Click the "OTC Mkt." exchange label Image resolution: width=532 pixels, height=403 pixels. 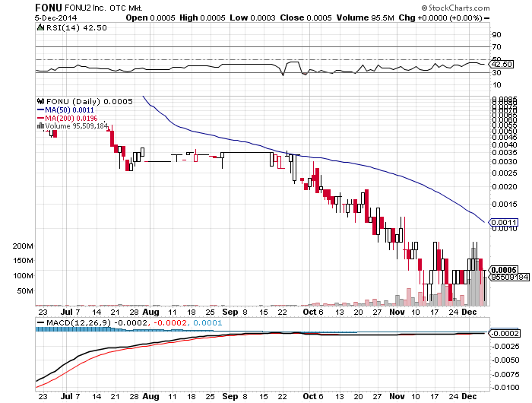[126, 8]
